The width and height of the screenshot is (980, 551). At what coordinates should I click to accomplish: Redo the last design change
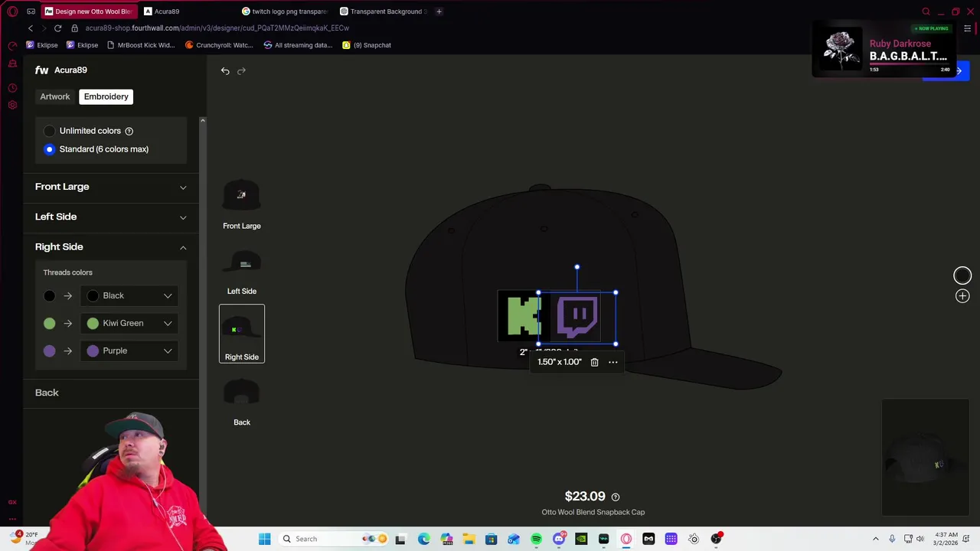tap(241, 70)
